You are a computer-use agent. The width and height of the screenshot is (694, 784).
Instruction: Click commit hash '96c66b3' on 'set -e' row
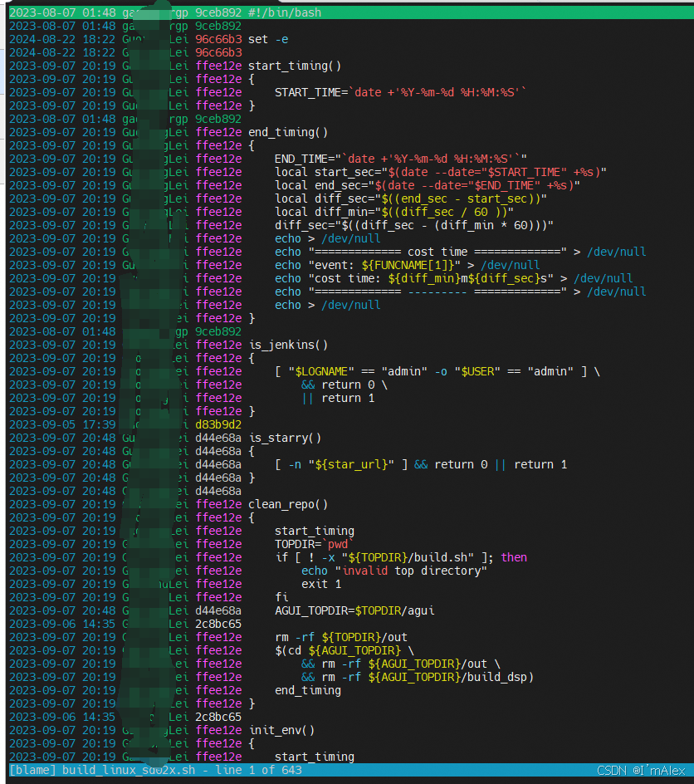click(x=218, y=39)
